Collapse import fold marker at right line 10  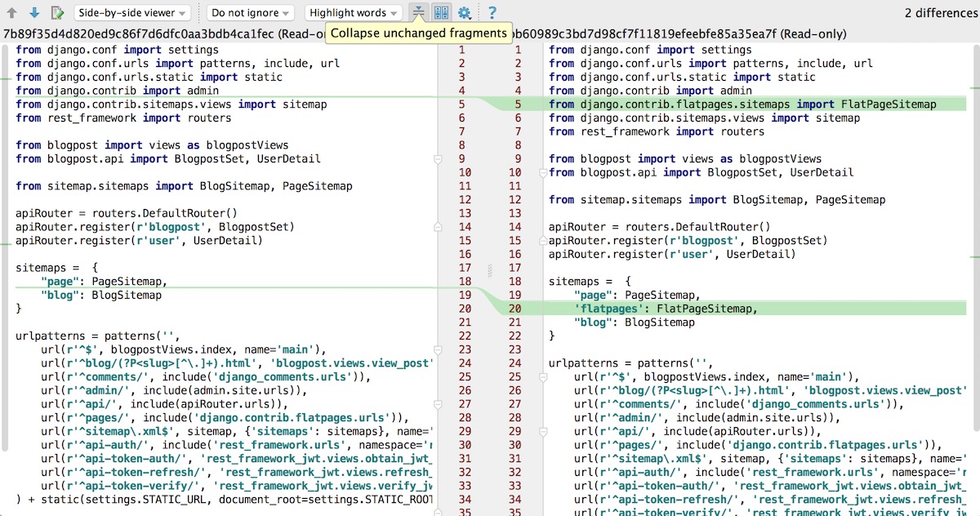(542, 172)
